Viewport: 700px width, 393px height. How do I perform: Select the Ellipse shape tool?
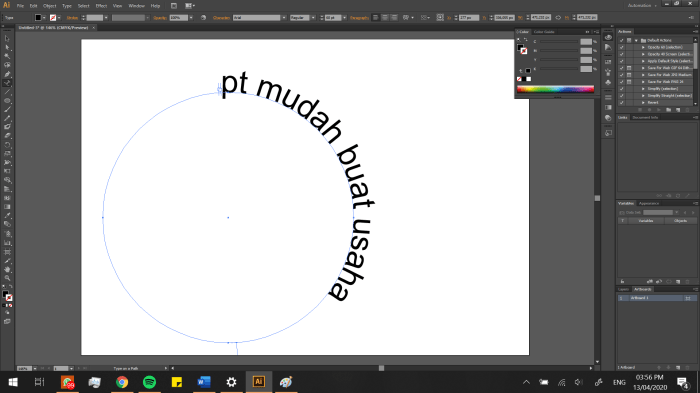pos(7,101)
